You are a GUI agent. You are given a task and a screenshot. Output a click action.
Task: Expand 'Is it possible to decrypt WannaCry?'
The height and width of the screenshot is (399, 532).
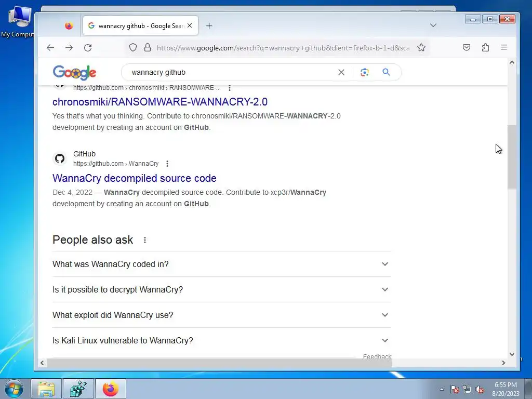(221, 289)
